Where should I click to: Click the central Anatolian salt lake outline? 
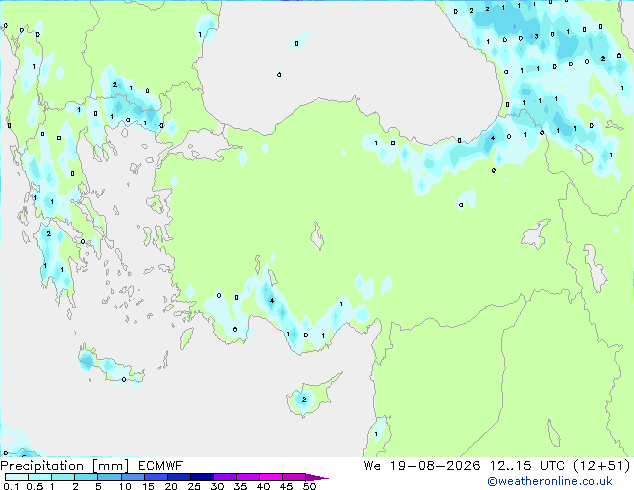317,236
